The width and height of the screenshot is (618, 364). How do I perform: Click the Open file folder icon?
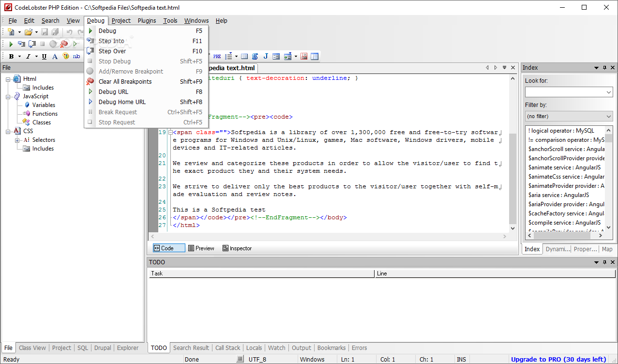28,32
